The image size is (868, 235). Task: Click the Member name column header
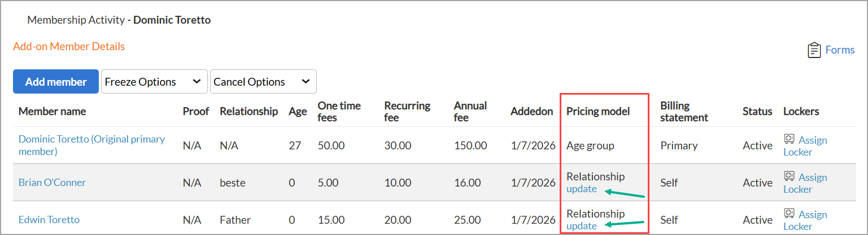pos(52,111)
